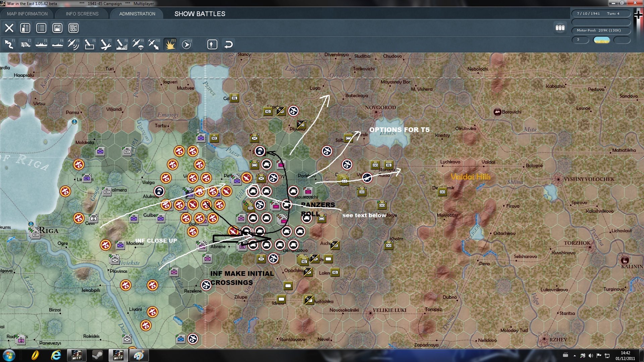Screen dimensions: 644x362
Task: Click the up-arrow boxed toolbar icon
Action: click(212, 44)
